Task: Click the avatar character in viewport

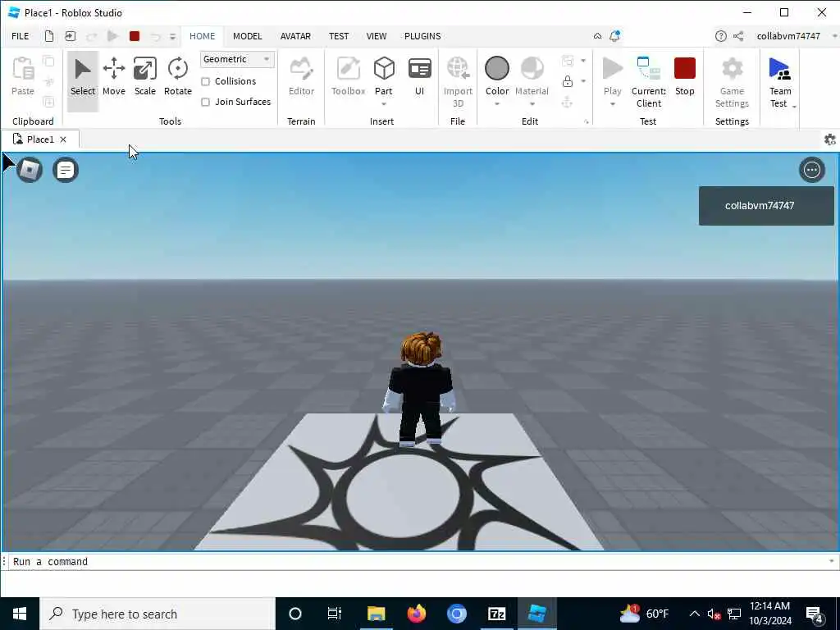Action: coord(421,388)
